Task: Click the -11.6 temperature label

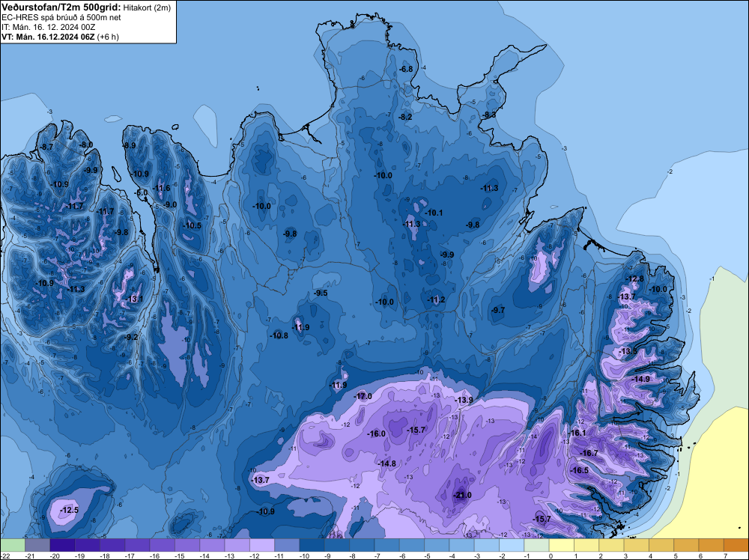Action: coord(162,188)
